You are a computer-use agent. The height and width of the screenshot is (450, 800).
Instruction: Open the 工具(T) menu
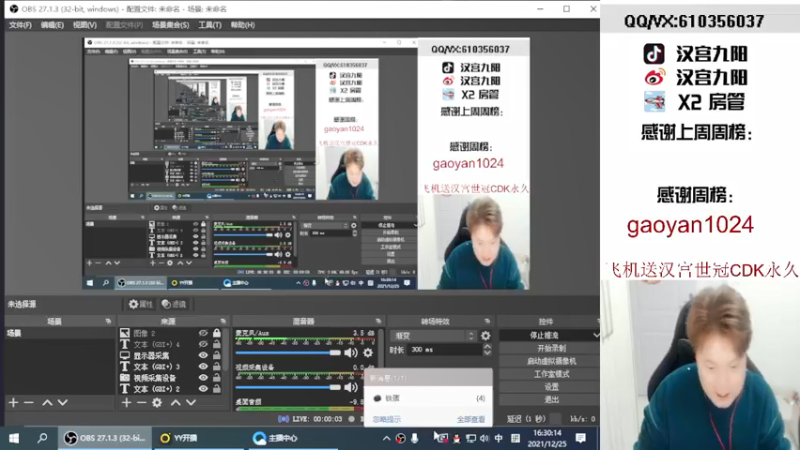pos(210,25)
